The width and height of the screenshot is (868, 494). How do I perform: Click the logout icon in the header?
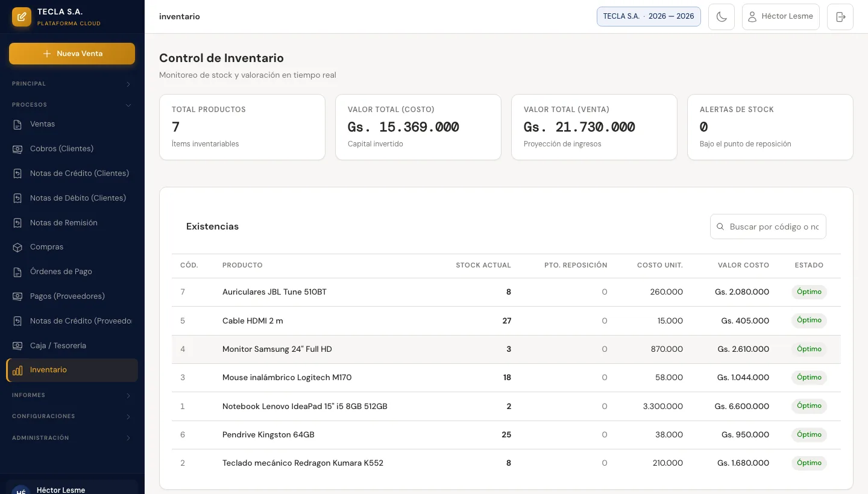pos(840,17)
